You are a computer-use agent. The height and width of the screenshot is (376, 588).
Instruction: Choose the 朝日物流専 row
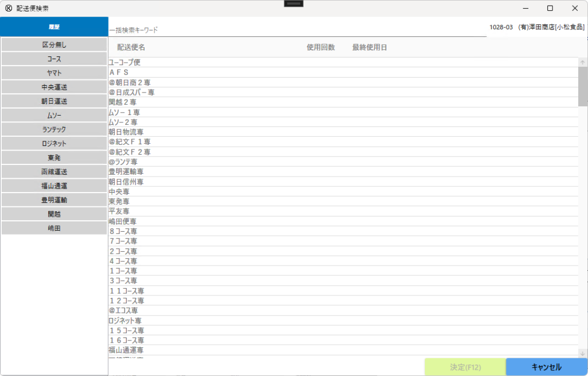(343, 132)
